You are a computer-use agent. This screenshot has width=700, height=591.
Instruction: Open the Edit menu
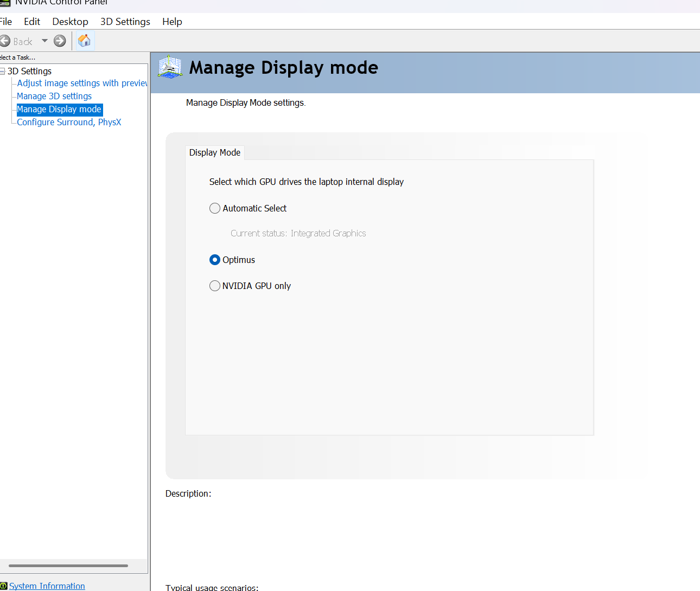pyautogui.click(x=32, y=22)
